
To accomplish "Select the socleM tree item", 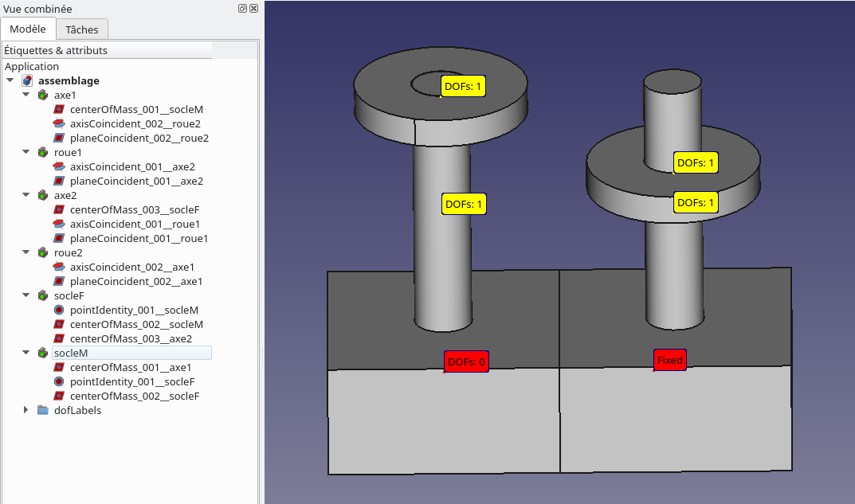I will 71,353.
